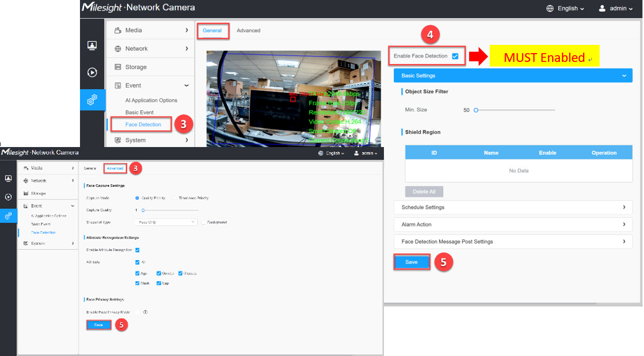Open Basic Event in the larger window menu
The image size is (644, 356).
pyautogui.click(x=139, y=112)
